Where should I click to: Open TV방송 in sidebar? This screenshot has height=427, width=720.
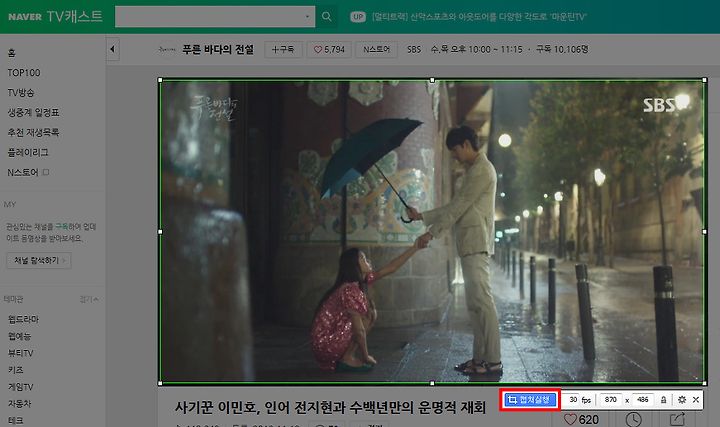pyautogui.click(x=21, y=92)
